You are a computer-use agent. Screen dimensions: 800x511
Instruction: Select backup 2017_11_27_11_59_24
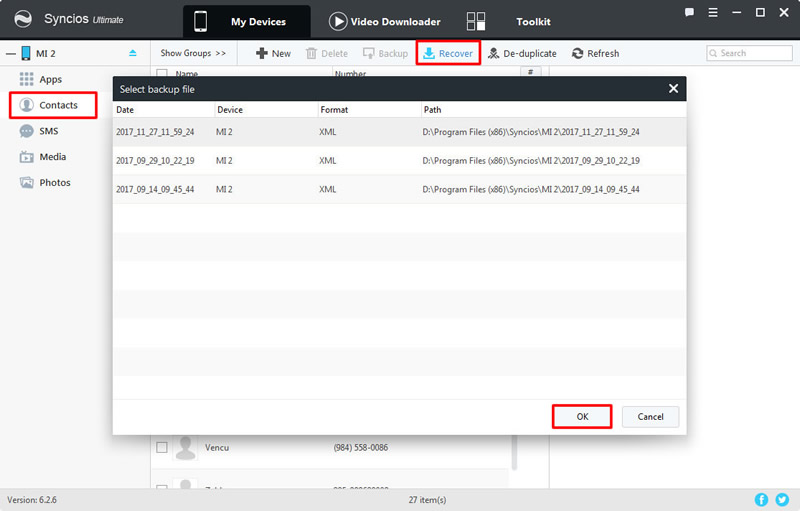[399, 132]
